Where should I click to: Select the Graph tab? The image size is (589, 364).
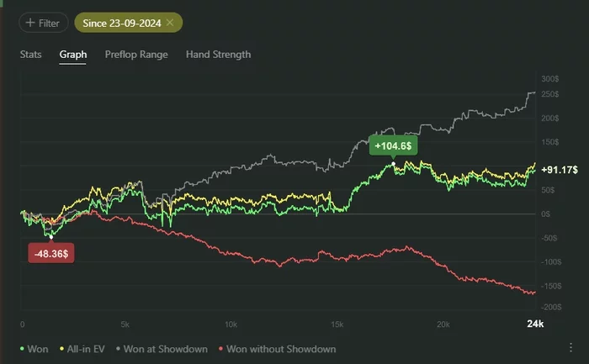73,55
